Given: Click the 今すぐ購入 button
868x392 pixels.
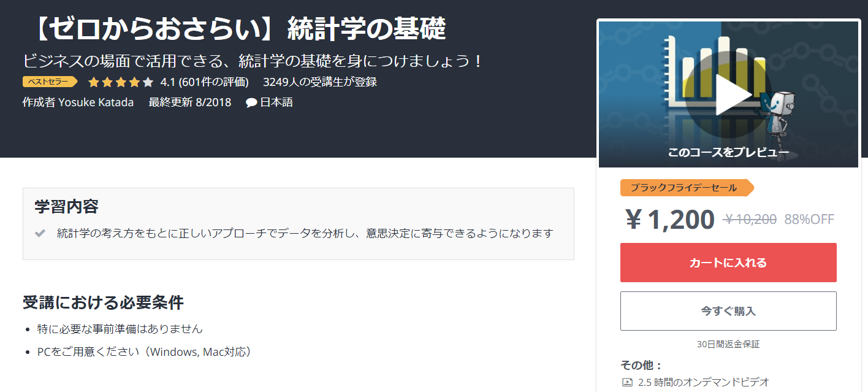Looking at the screenshot, I should point(728,311).
